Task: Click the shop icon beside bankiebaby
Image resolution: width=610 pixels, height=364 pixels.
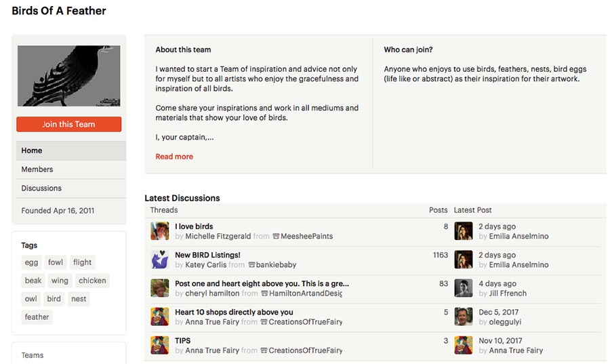Action: point(251,265)
